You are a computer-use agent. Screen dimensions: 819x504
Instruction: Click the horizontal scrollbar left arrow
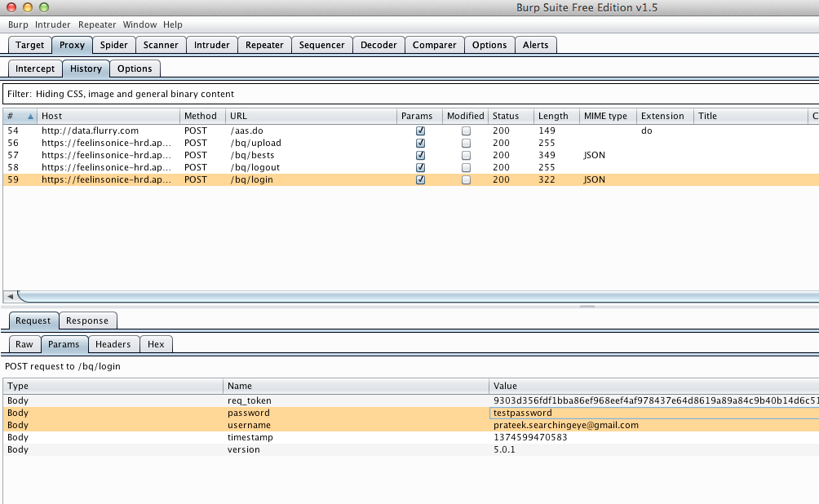[9, 296]
